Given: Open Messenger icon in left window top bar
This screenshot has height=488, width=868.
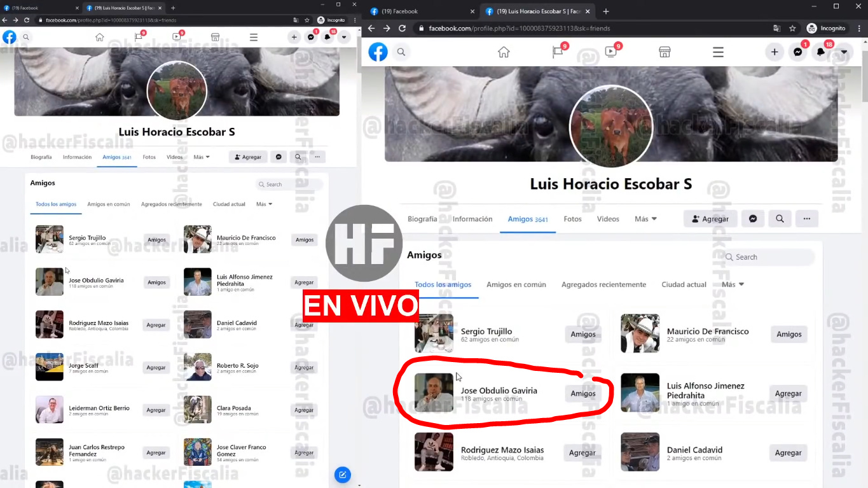Looking at the screenshot, I should pyautogui.click(x=311, y=37).
